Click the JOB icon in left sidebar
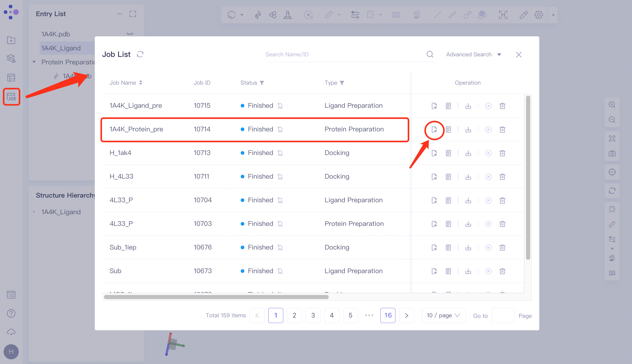This screenshot has height=364, width=632. pos(11,97)
